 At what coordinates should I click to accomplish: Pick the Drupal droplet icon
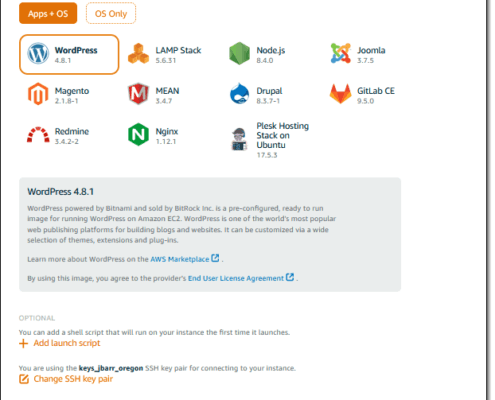[x=239, y=94]
